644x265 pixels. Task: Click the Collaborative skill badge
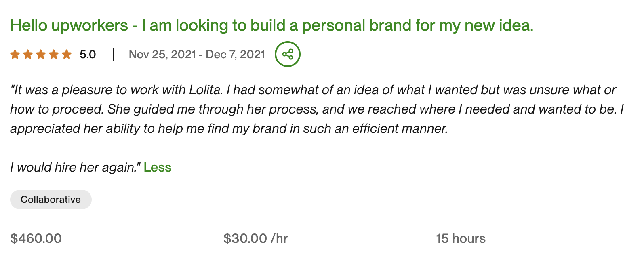pos(51,199)
